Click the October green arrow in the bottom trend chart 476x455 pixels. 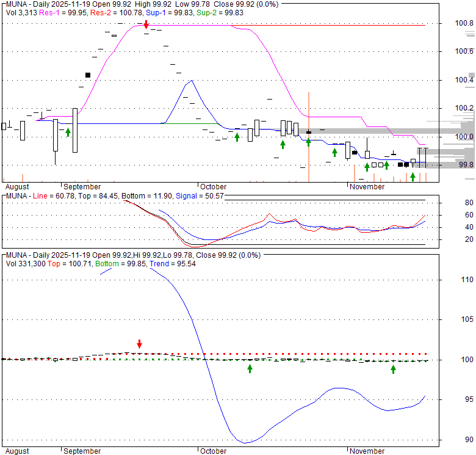250,368
